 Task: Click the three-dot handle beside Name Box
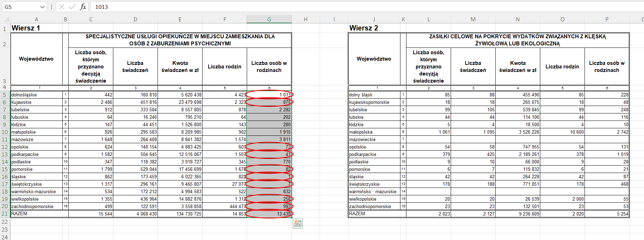click(x=52, y=7)
